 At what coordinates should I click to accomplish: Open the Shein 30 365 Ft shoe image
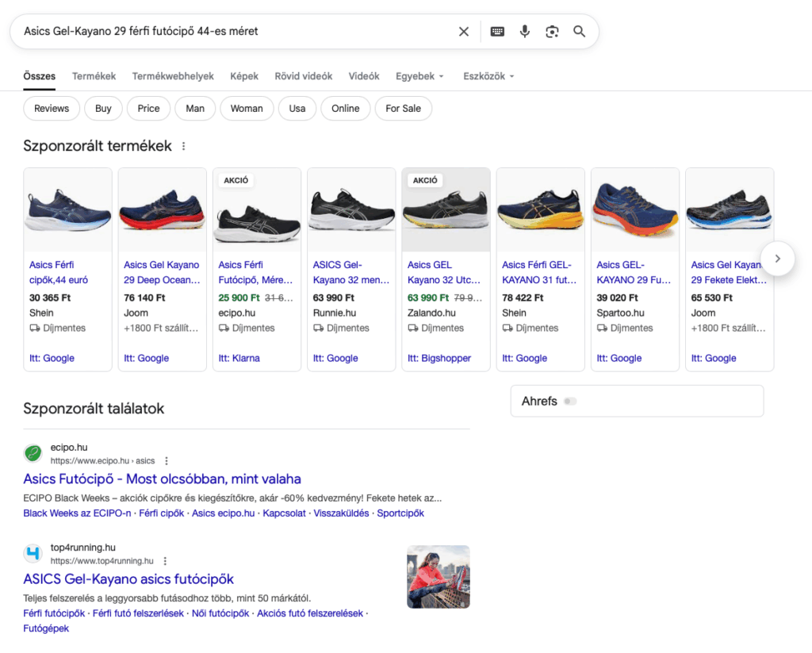tap(68, 210)
